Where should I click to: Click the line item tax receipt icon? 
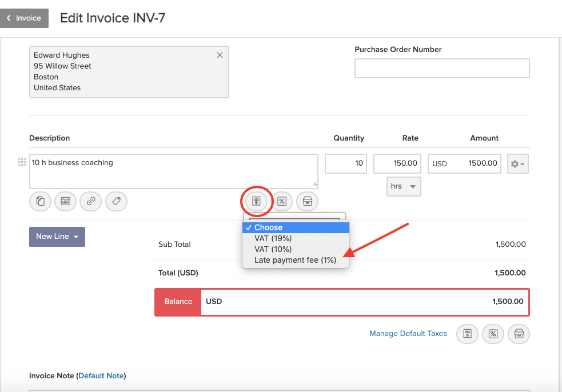coord(256,201)
